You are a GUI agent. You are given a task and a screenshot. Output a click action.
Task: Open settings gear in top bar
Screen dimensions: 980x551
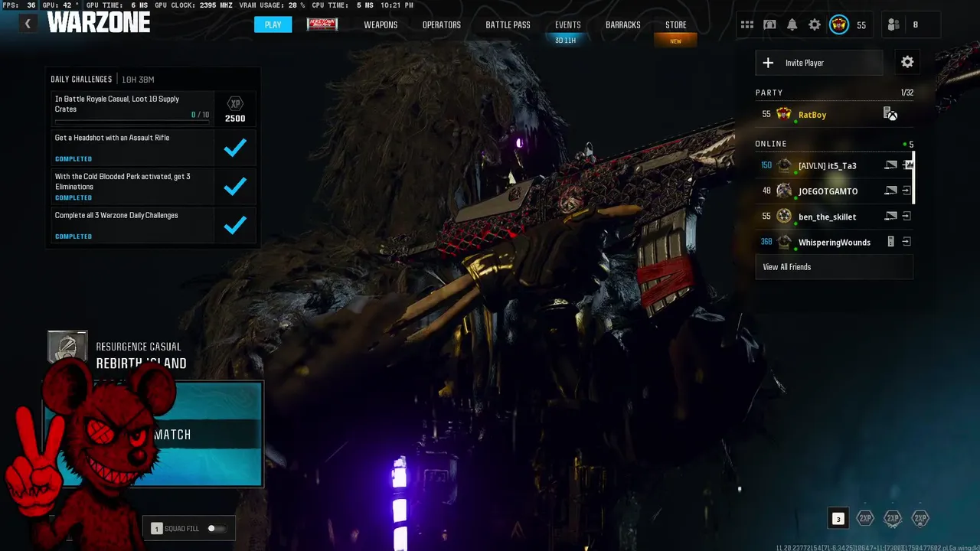tap(815, 24)
